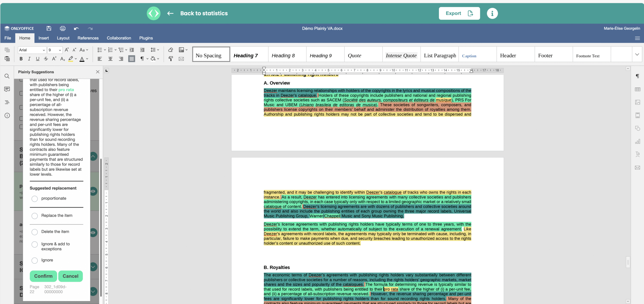Apply strikethrough formatting

tap(46, 59)
